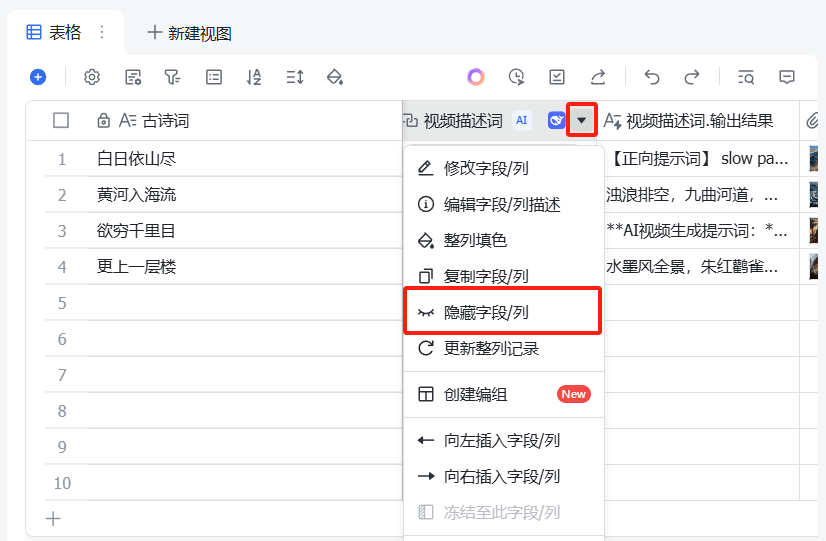Select row number 10
Viewport: 826px width, 541px height.
pos(62,483)
